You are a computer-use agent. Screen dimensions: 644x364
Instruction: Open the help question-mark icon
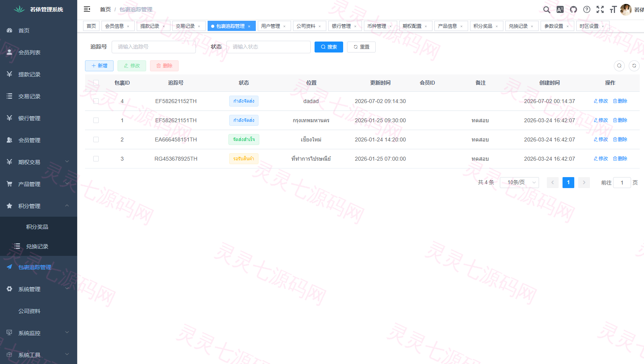[x=587, y=9]
